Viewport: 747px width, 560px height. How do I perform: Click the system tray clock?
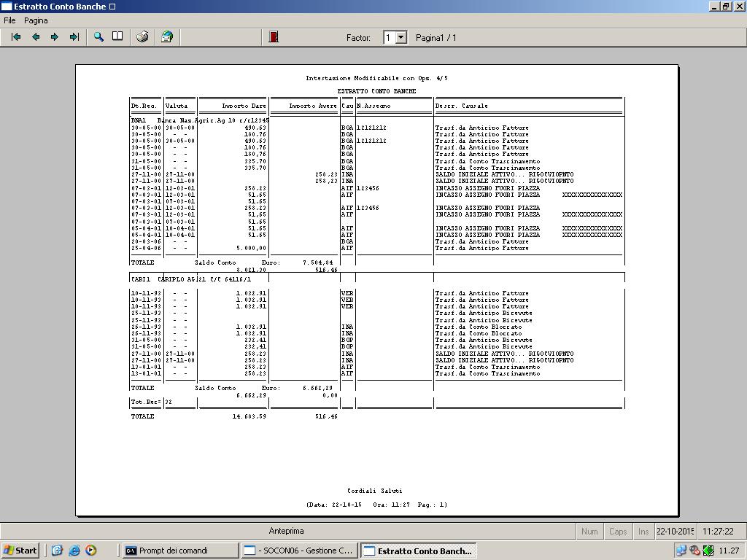[x=729, y=551]
